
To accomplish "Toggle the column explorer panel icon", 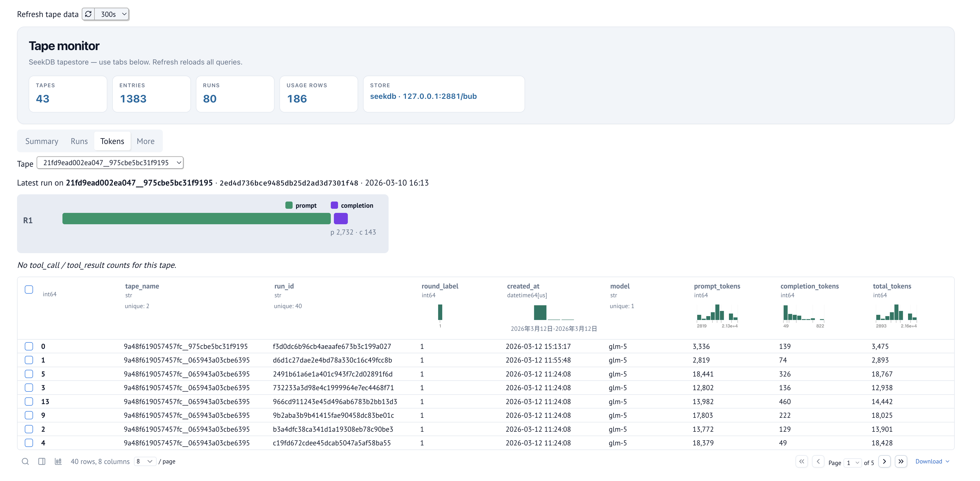I will 42,461.
